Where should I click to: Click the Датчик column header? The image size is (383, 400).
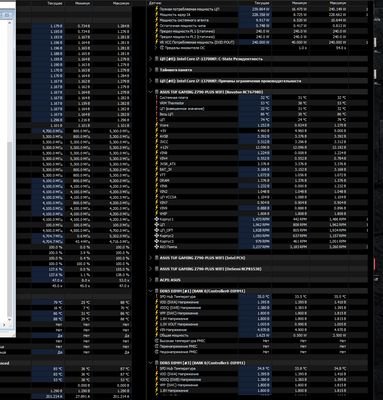click(156, 3)
